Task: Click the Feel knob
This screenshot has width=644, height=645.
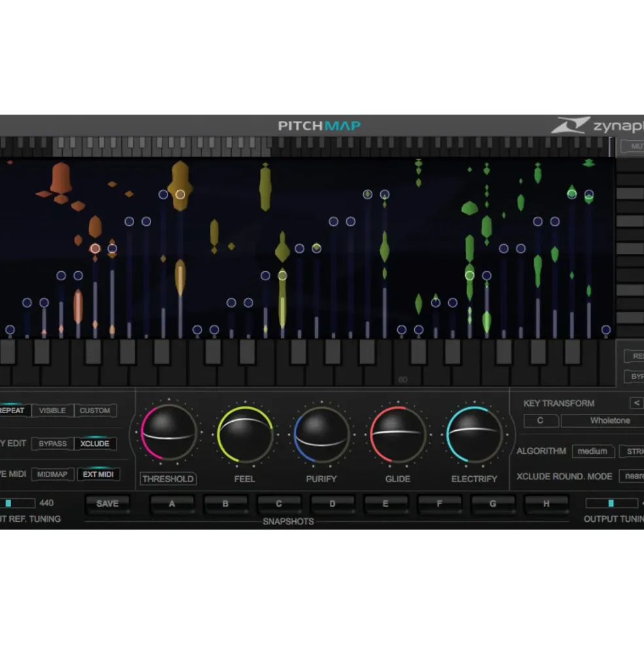Action: pos(245,434)
